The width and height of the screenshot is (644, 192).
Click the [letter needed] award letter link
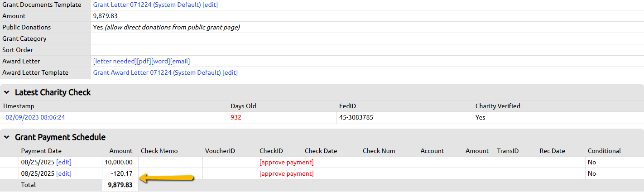point(115,61)
